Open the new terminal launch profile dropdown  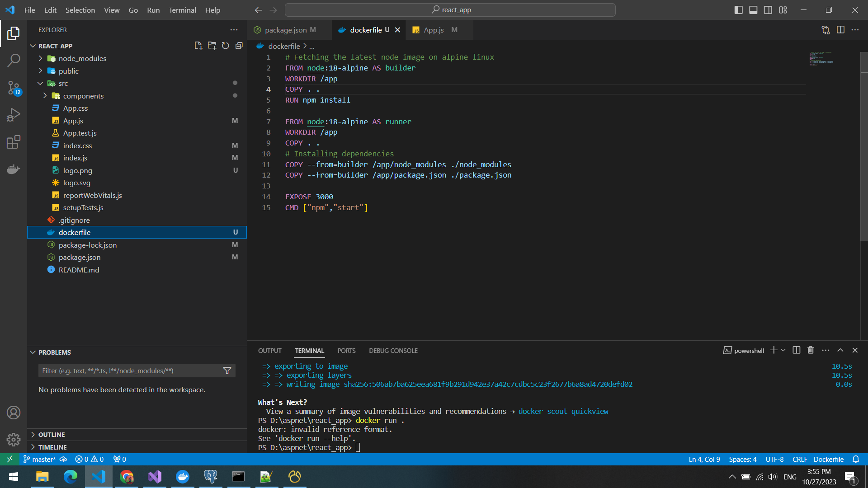(783, 350)
